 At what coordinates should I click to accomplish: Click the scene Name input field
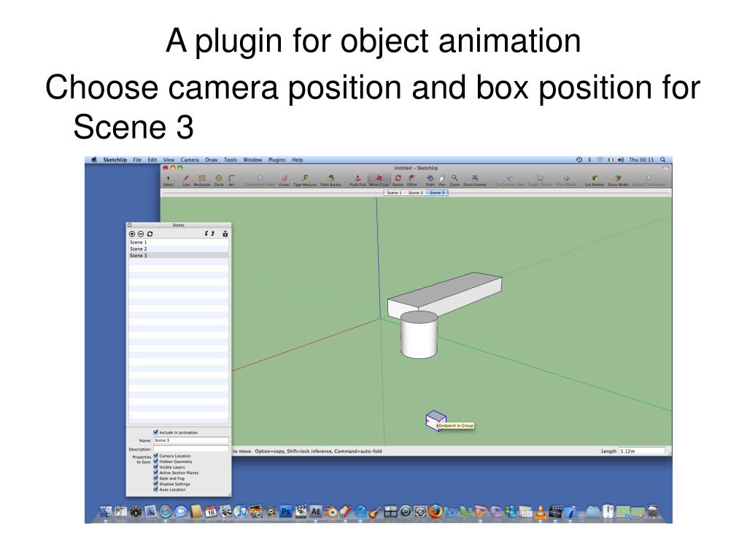click(191, 440)
